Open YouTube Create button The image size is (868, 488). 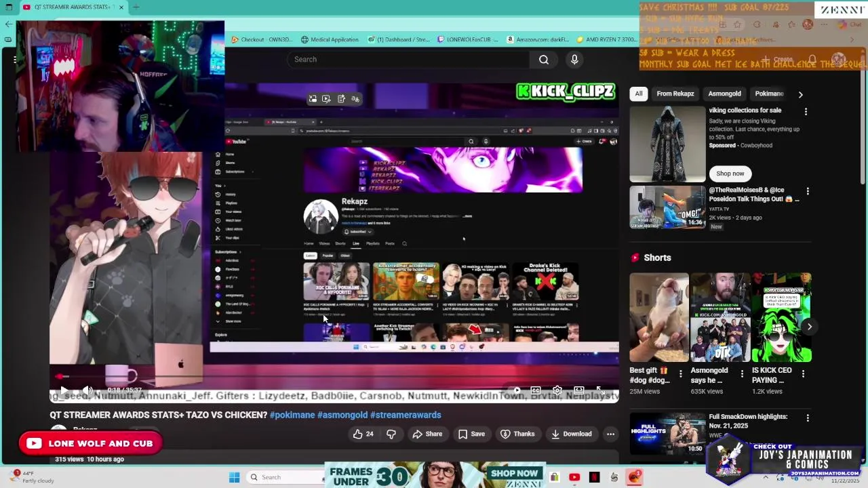pyautogui.click(x=776, y=60)
